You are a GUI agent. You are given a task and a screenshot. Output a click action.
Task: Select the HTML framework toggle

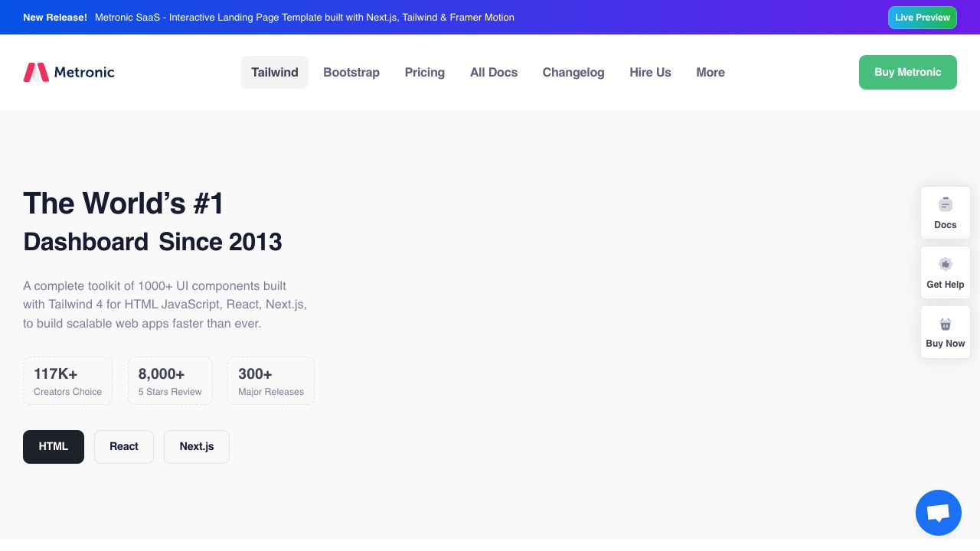(54, 446)
